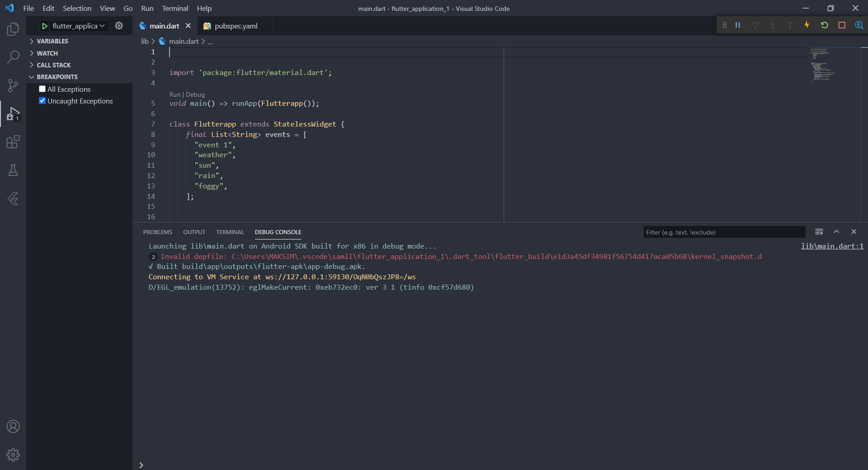
Task: Click the VS Code logo menu icon
Action: 9,8
